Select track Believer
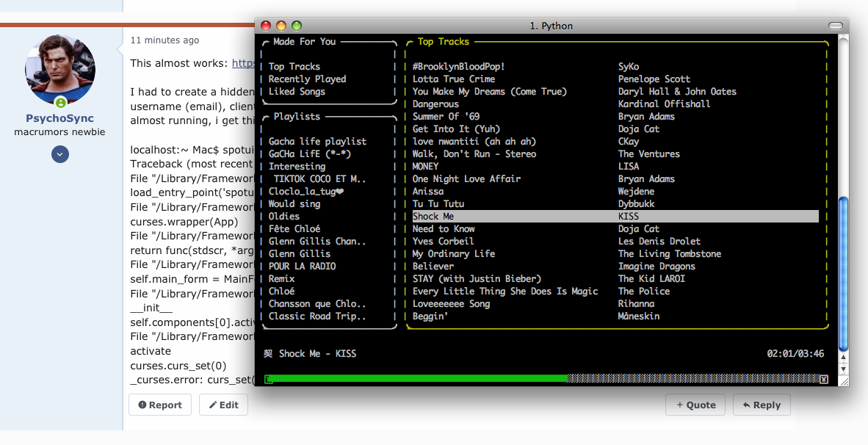Image resolution: width=868 pixels, height=445 pixels. pyautogui.click(x=433, y=267)
